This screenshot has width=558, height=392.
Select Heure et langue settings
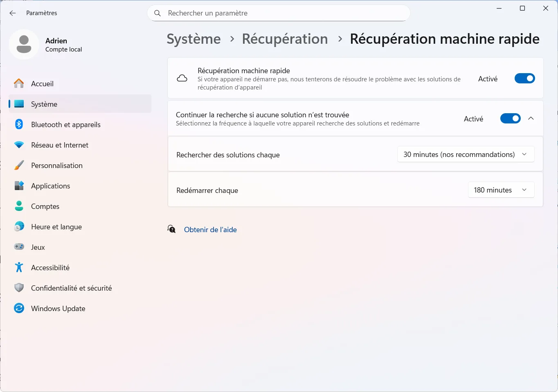pyautogui.click(x=56, y=226)
